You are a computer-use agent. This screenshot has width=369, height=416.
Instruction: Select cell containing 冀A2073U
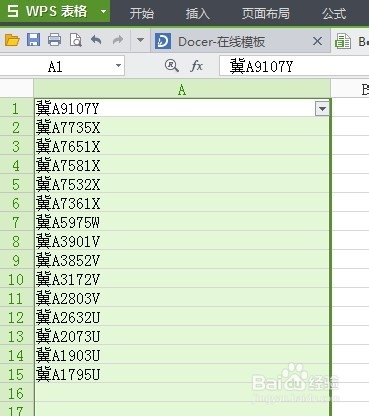coord(182,336)
